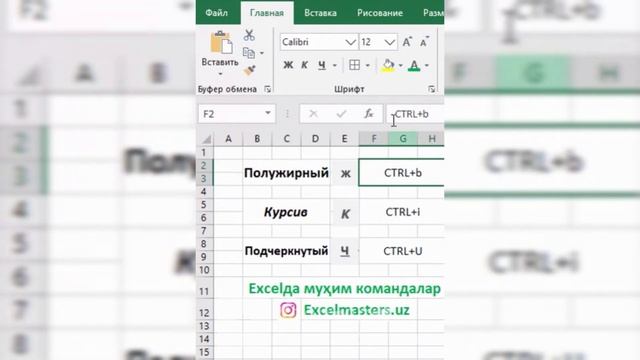Open the Borders dropdown arrow
Viewport: 640px width, 360px height.
coord(367,65)
